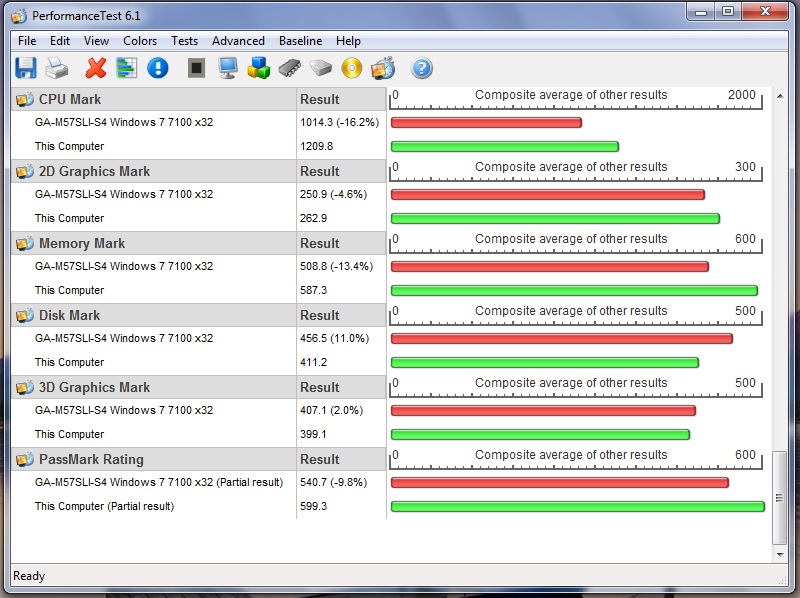Click the icon beside 2D Graphics Mark heading
The width and height of the screenshot is (800, 598).
(24, 171)
